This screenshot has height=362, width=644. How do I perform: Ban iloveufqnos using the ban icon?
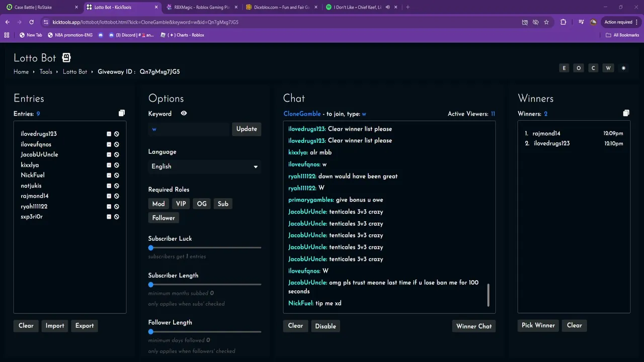tap(116, 144)
